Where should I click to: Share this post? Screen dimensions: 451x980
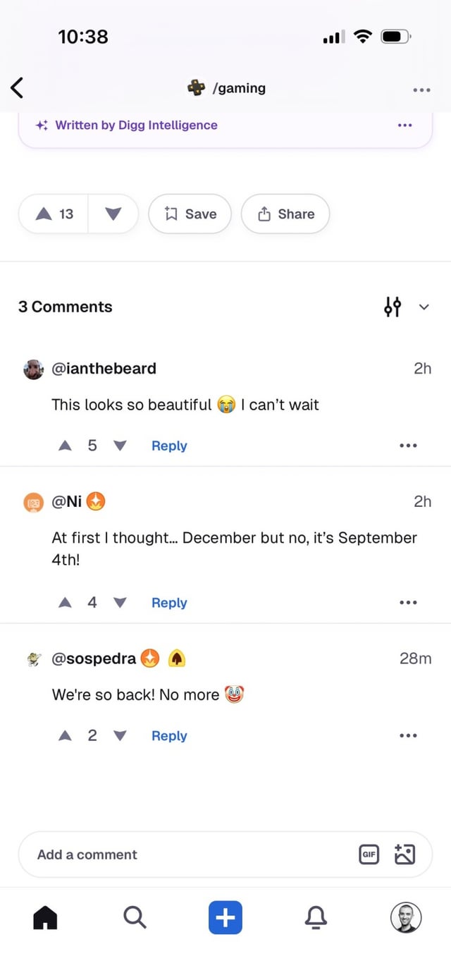tap(285, 214)
